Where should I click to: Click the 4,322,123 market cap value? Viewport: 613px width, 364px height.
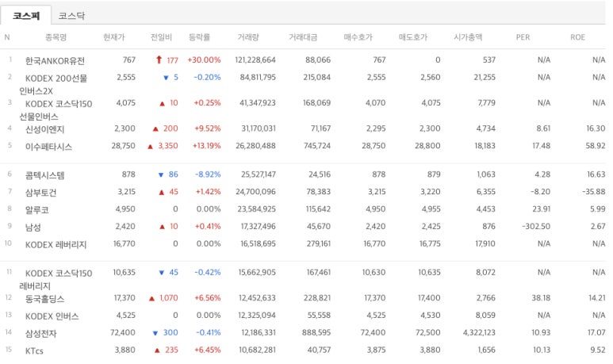[479, 333]
